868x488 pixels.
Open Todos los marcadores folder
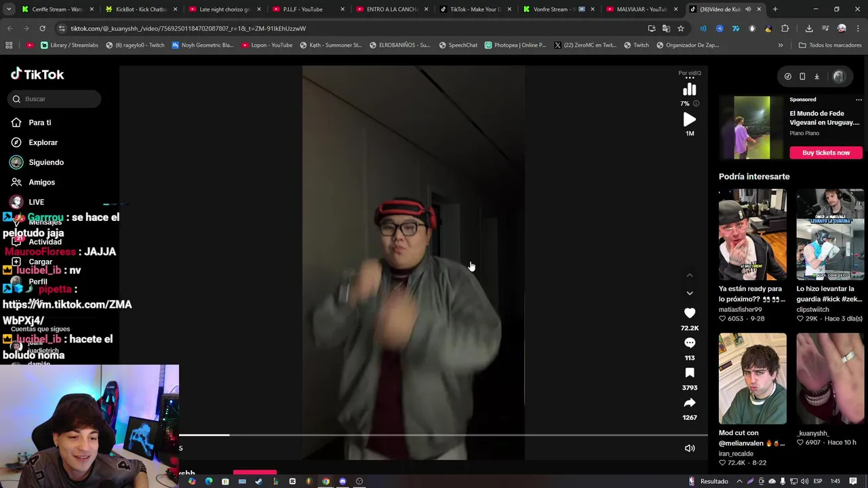coord(830,45)
